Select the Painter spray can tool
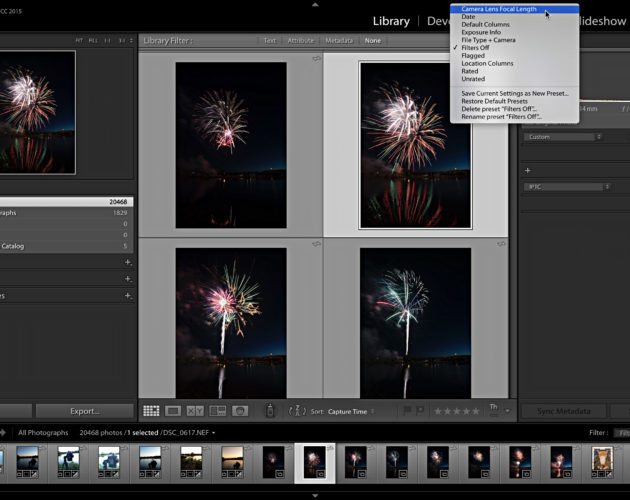Screen dimensions: 630x500 270,411
